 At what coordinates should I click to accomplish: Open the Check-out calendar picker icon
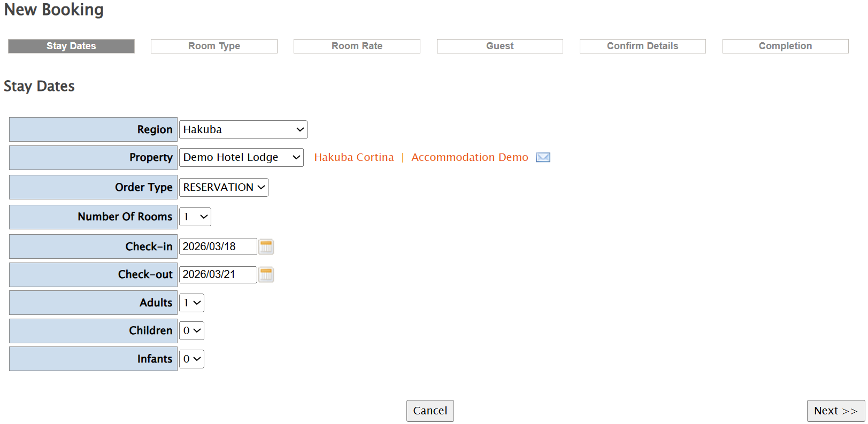(266, 275)
